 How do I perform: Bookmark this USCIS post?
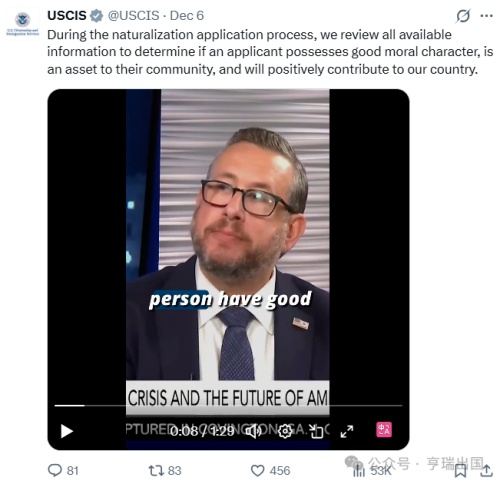tap(461, 471)
